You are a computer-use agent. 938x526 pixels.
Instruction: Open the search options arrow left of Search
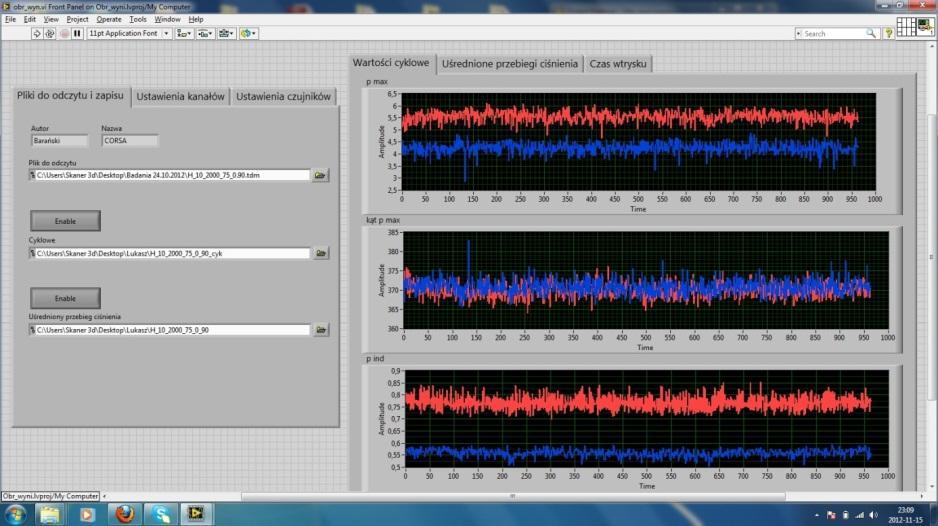tap(798, 34)
